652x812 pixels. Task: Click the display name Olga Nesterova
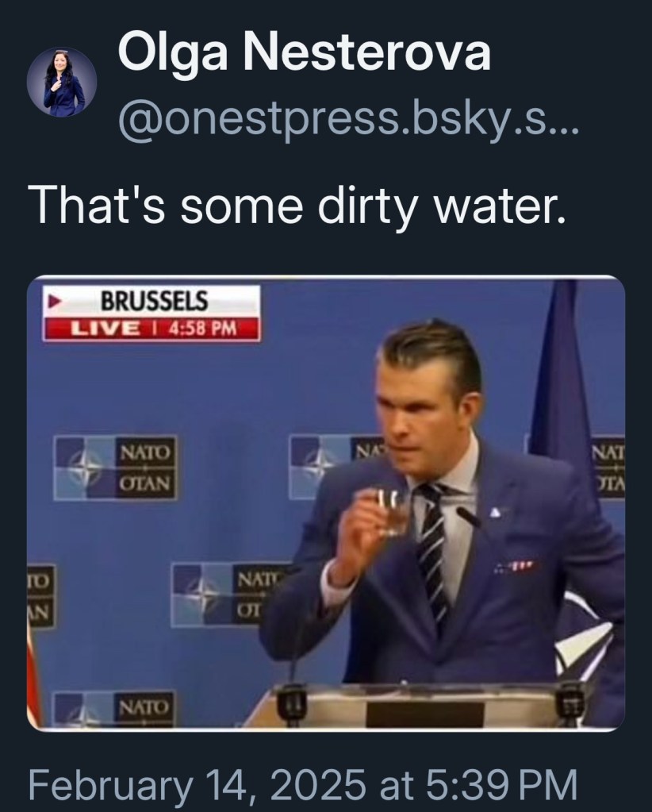point(305,56)
